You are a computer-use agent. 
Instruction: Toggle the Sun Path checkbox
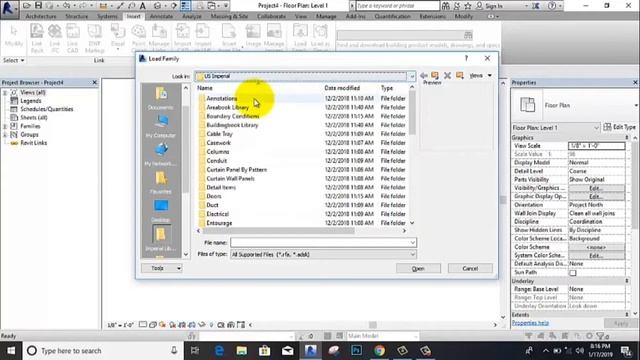[x=573, y=273]
